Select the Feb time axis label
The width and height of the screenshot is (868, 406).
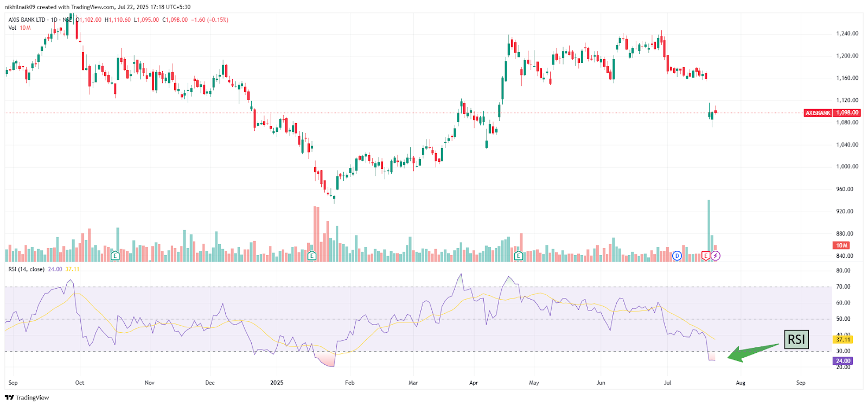tap(350, 383)
